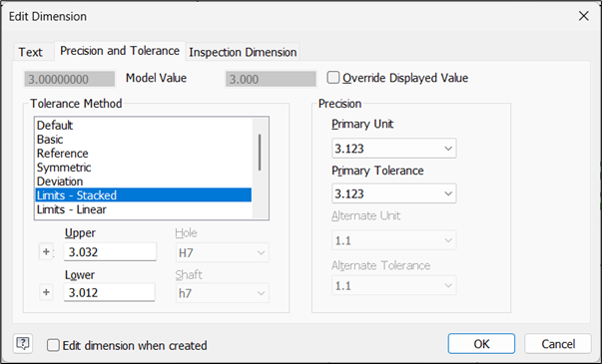602x364 pixels.
Task: Open the Shaft h7 dropdown
Action: click(223, 293)
